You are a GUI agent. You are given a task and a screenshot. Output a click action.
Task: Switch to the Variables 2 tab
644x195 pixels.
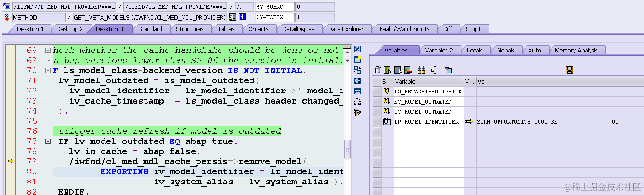pyautogui.click(x=439, y=50)
